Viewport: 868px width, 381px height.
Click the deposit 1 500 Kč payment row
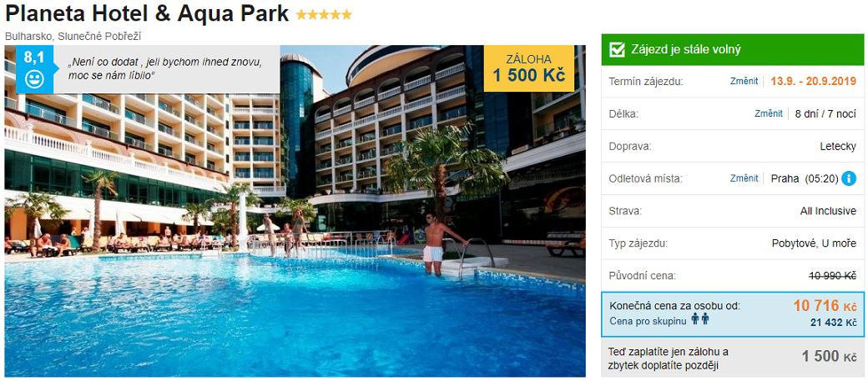[x=733, y=357]
